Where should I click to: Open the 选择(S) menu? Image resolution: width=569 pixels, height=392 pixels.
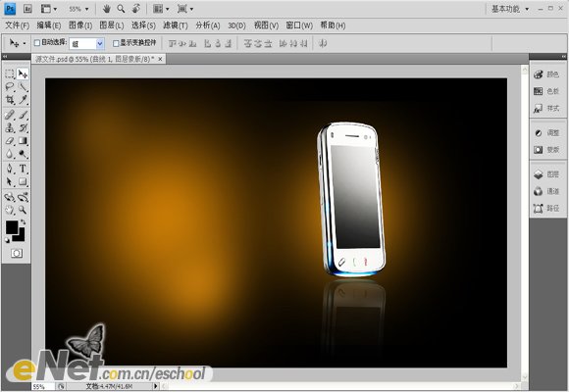(x=143, y=25)
